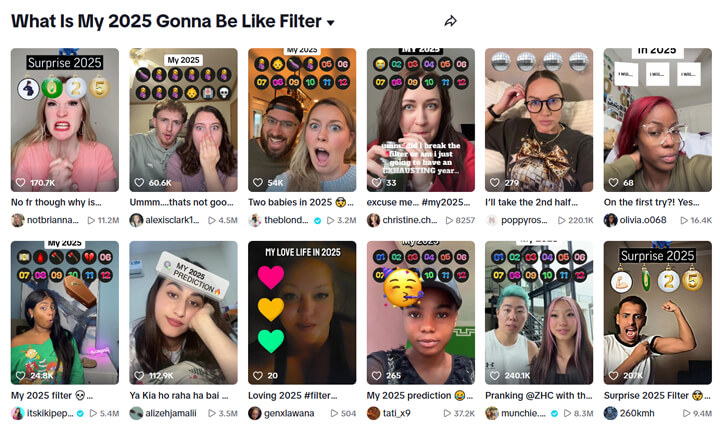Click the share arrow icon beside title
Screen dimensions: 720x425
[x=450, y=21]
